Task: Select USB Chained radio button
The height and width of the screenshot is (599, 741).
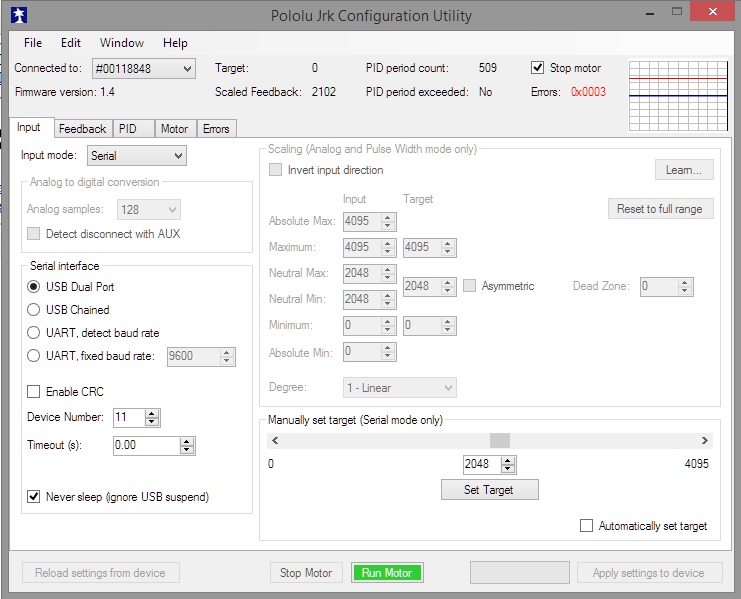Action: click(33, 309)
